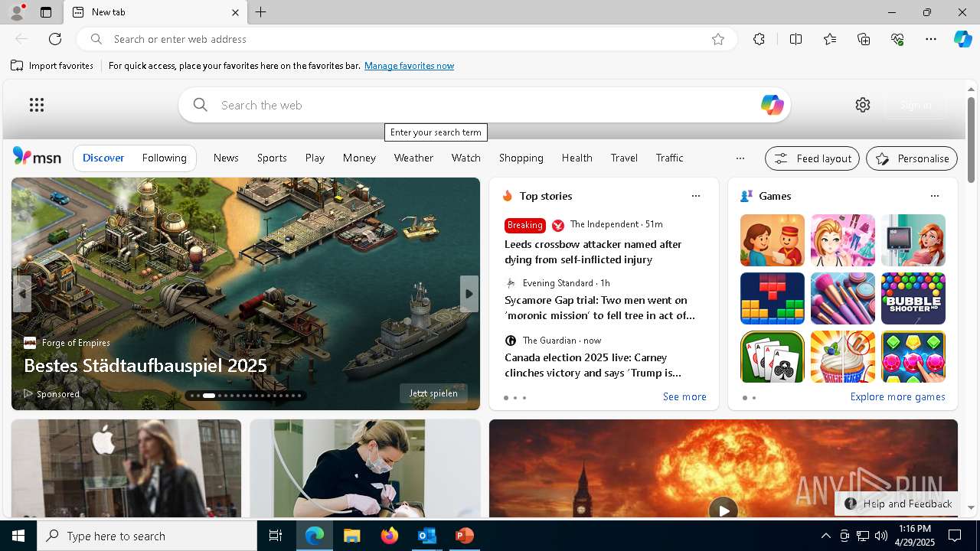Viewport: 980px width, 551px height.
Task: Open the Sports category
Action: 272,158
